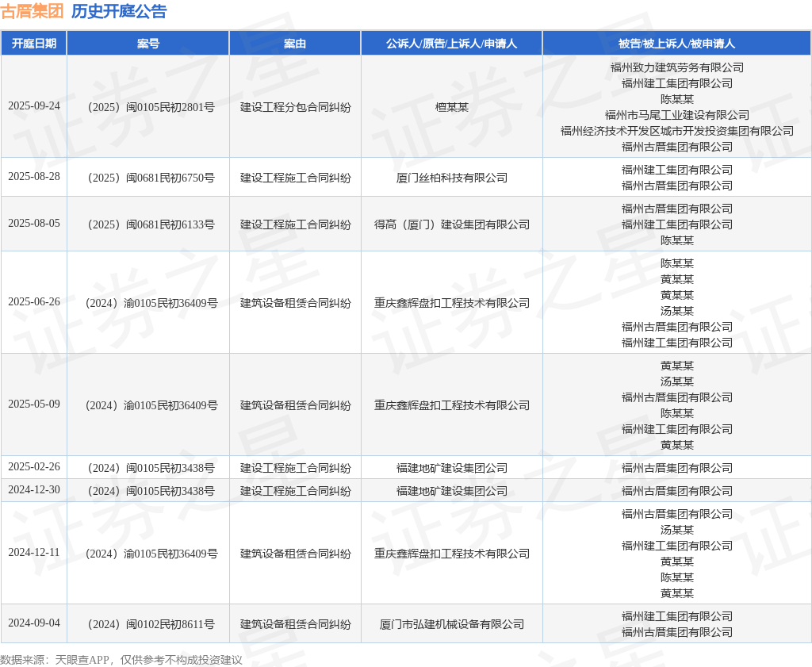Click 厦门市弘建机械设备有限公司
The width and height of the screenshot is (812, 667).
click(x=451, y=624)
